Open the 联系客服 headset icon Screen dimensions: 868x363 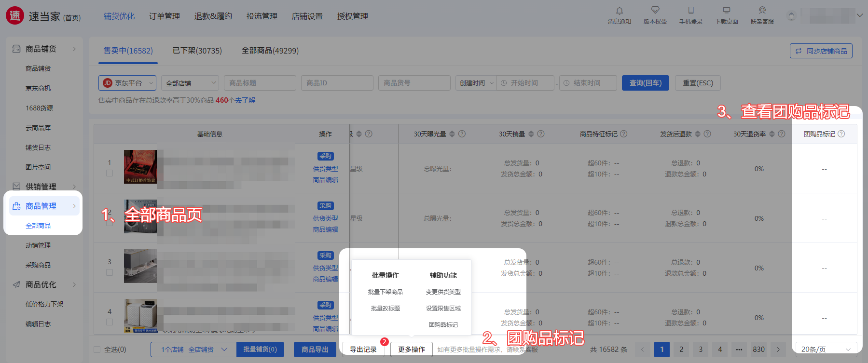coord(762,10)
